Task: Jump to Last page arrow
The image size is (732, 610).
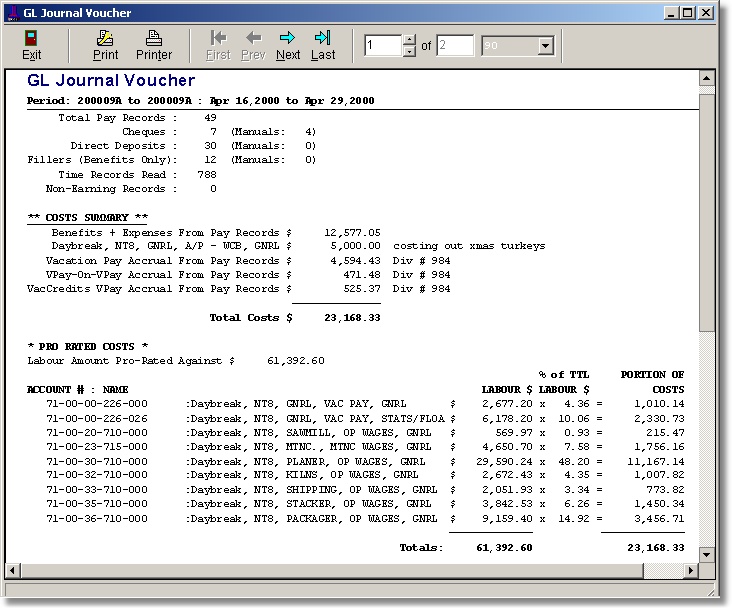Action: [323, 38]
